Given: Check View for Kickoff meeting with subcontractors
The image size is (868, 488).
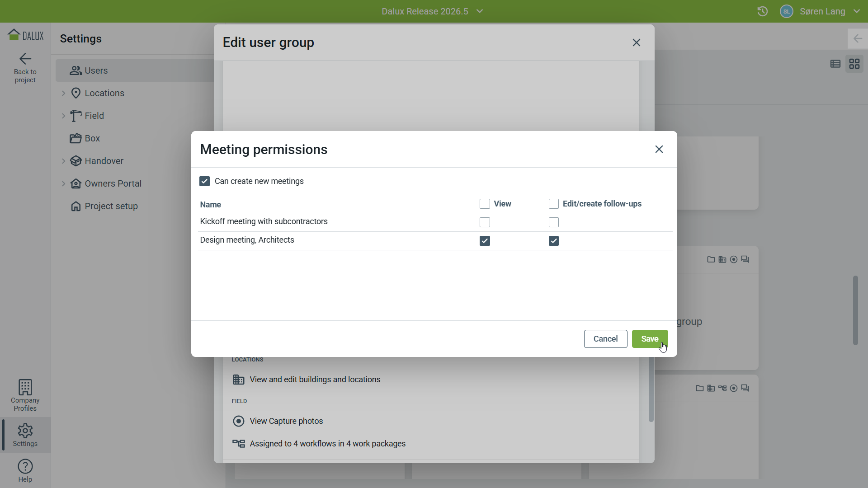Looking at the screenshot, I should [485, 222].
